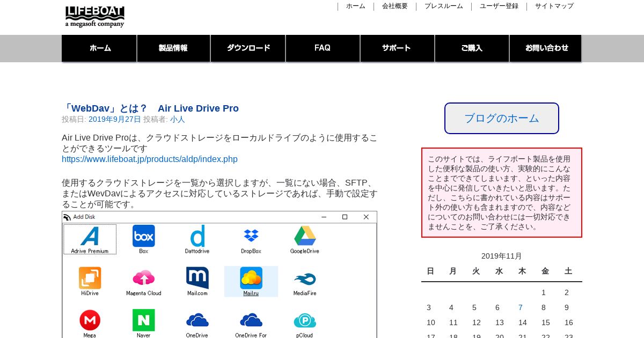644x338 pixels.
Task: Open ホーム in the black navigation bar
Action: 99,48
